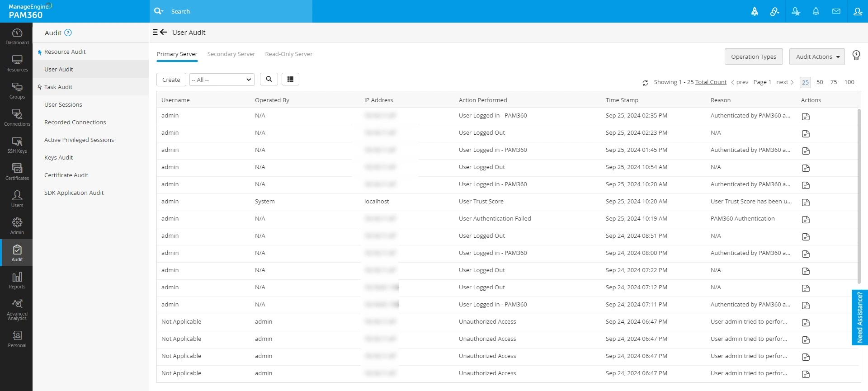Image resolution: width=868 pixels, height=391 pixels.
Task: Open search options dropdown in top bar
Action: click(x=159, y=11)
